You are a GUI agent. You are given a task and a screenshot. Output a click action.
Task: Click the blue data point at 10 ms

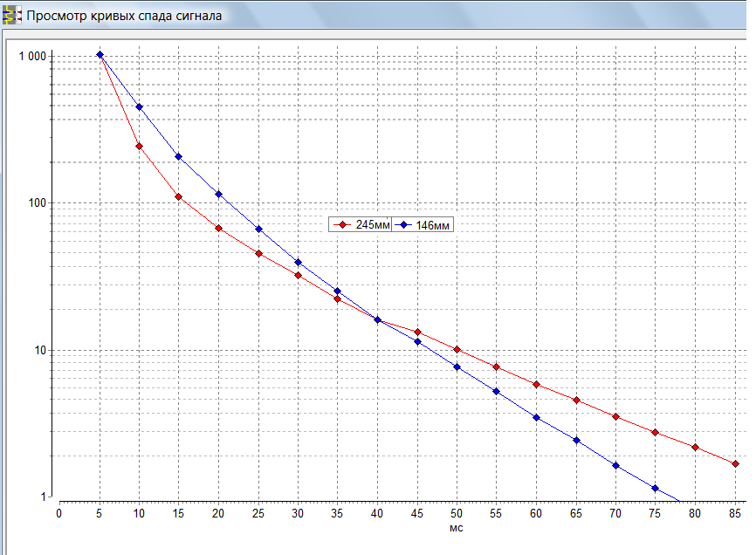tap(140, 107)
